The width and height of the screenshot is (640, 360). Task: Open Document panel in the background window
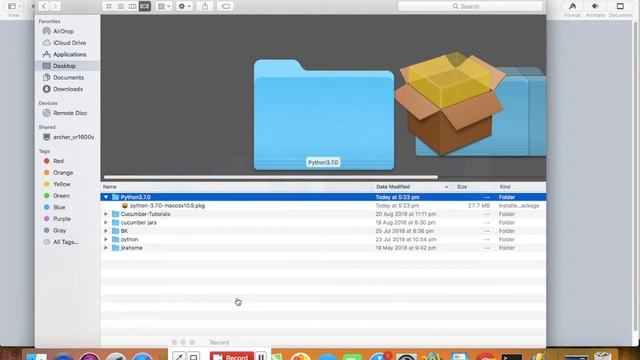(620, 9)
